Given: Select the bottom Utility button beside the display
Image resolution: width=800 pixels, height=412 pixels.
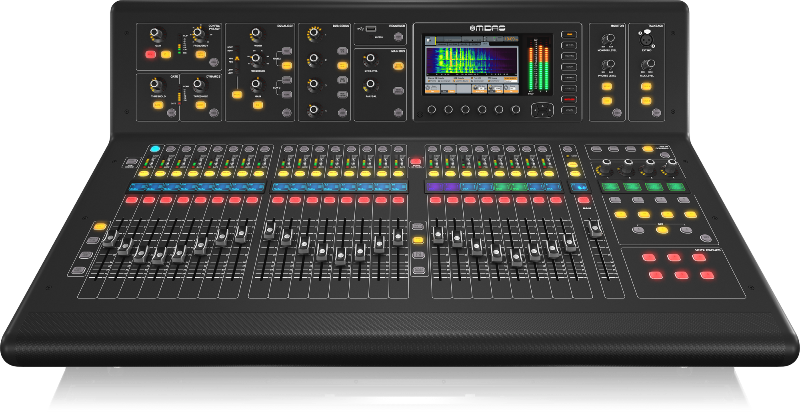Looking at the screenshot, I should click(569, 110).
